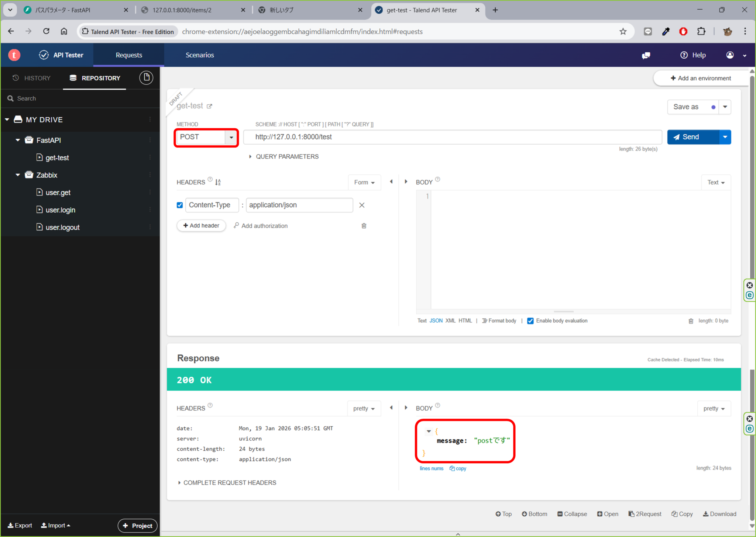Convert response with the 2Request icon
This screenshot has height=537, width=756.
(x=645, y=513)
